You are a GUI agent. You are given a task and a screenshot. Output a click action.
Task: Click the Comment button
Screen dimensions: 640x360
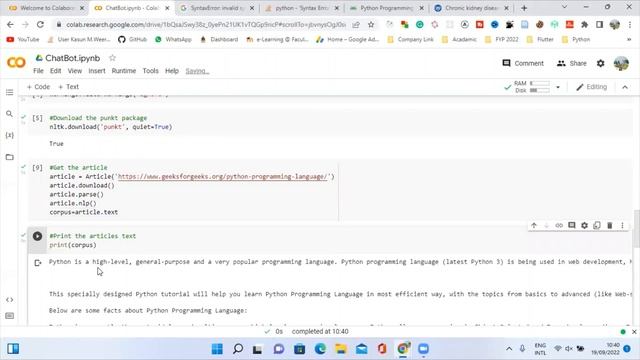(x=523, y=63)
